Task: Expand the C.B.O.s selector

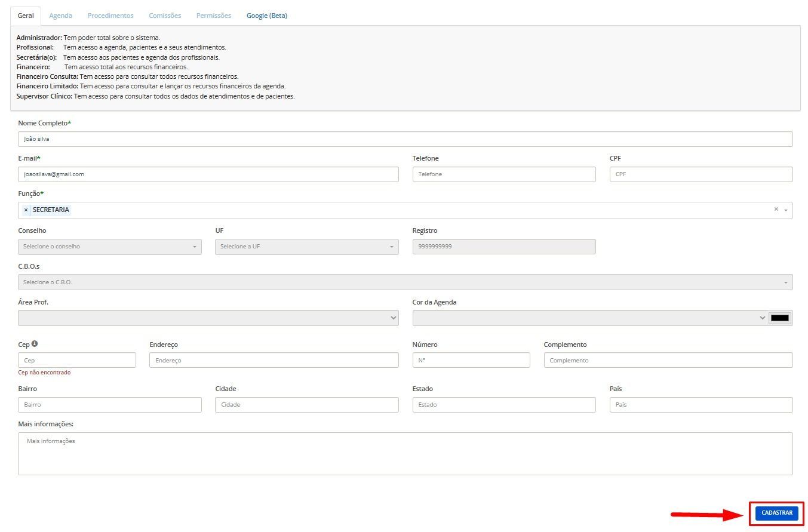Action: pyautogui.click(x=405, y=282)
